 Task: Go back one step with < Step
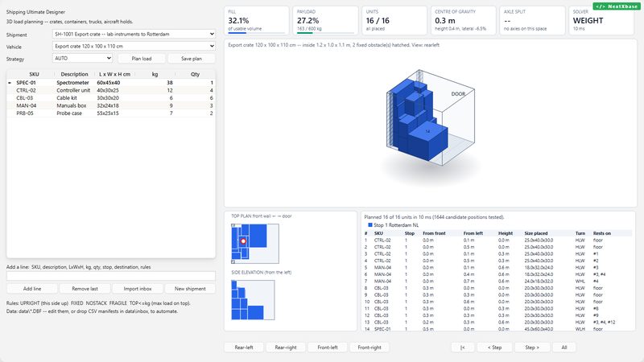[494, 348]
